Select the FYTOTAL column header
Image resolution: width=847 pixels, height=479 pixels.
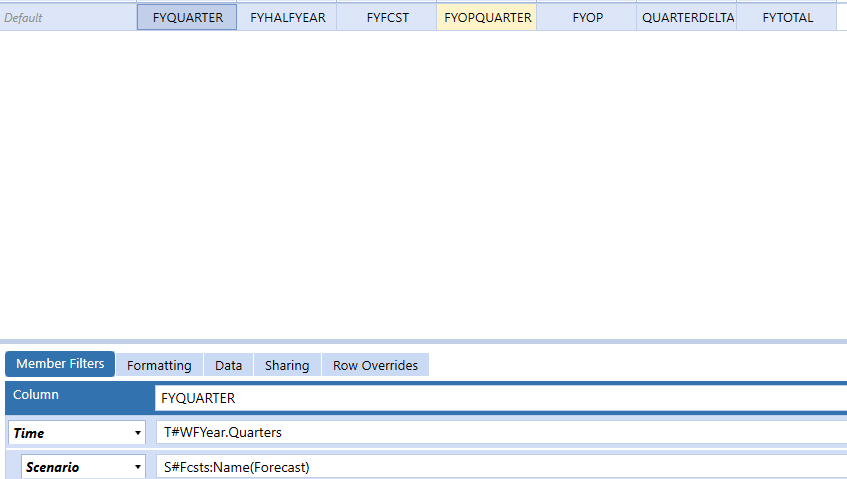[x=787, y=18]
